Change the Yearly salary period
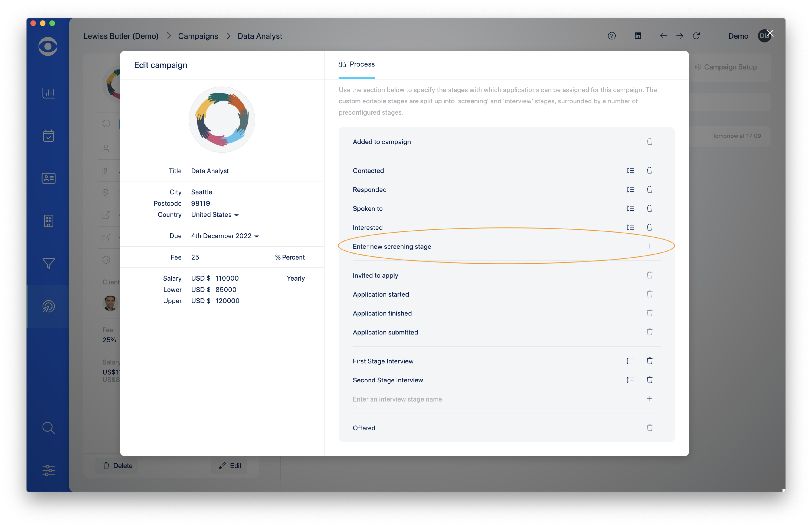 (x=296, y=279)
